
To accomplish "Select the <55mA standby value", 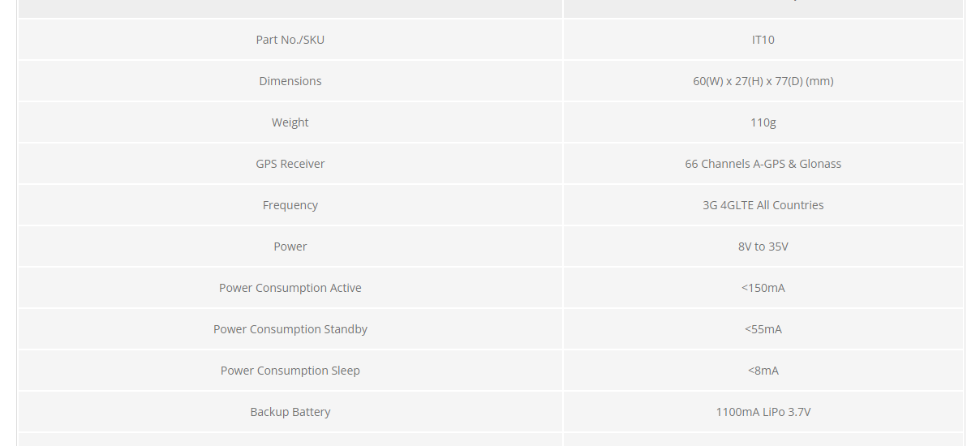I will 763,329.
